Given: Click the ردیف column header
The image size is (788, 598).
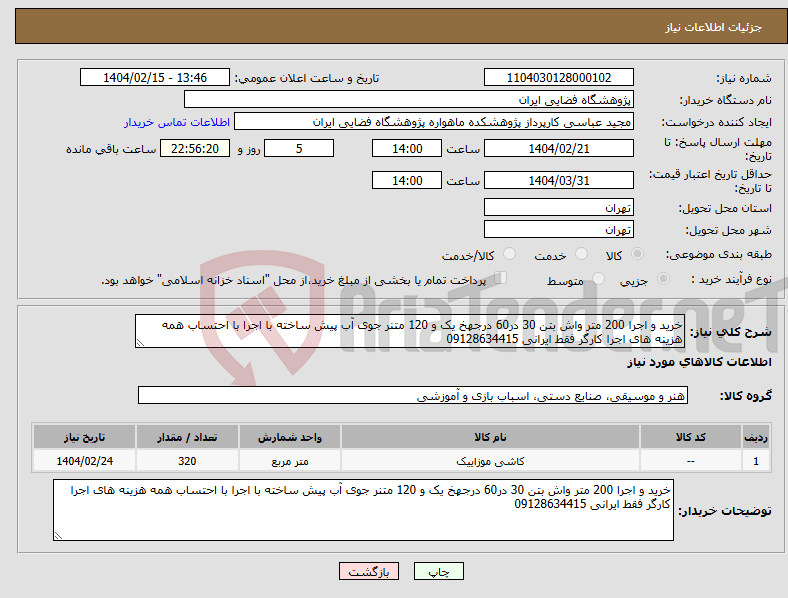Looking at the screenshot, I should [x=756, y=437].
